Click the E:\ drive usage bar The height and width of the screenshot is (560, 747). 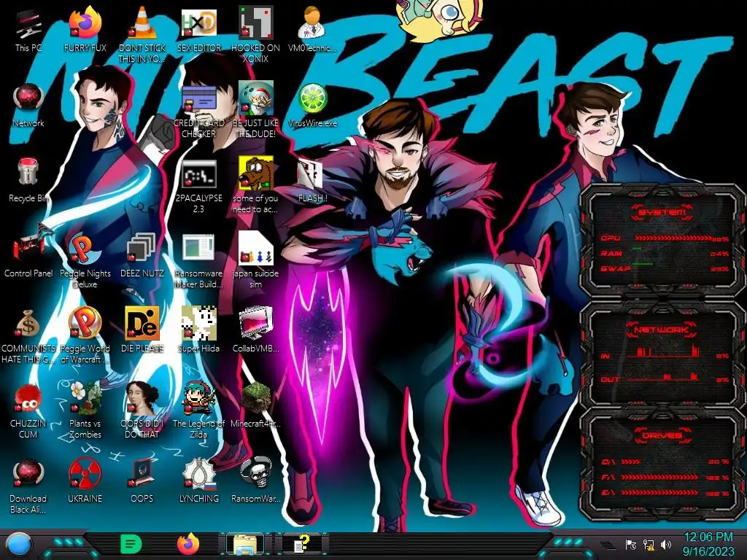point(665,493)
